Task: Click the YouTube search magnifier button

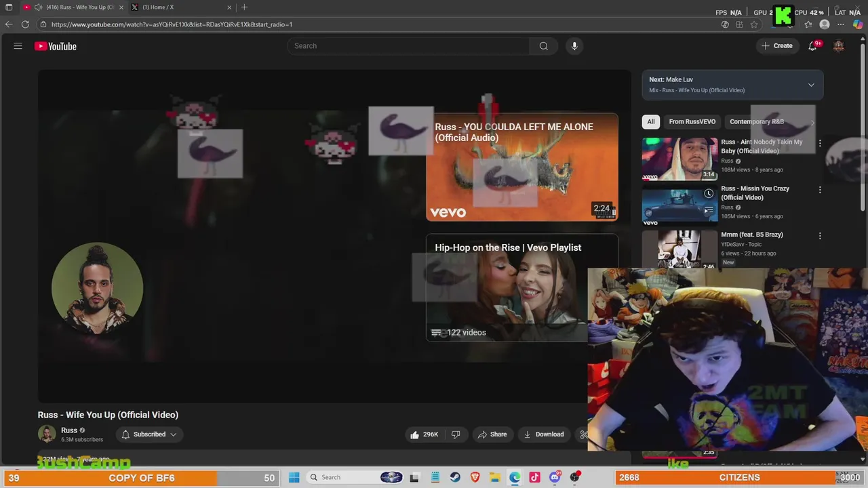Action: click(544, 46)
